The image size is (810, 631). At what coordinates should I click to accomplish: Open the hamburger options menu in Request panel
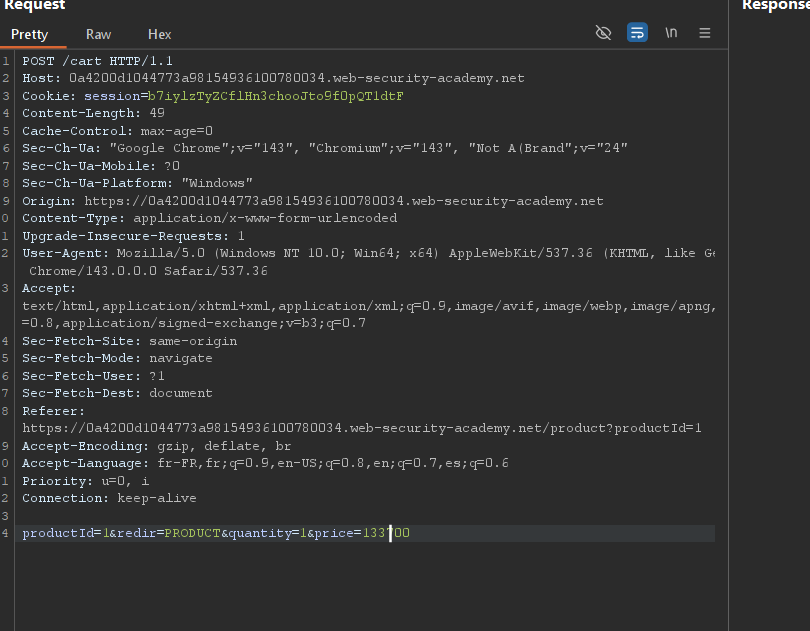705,33
